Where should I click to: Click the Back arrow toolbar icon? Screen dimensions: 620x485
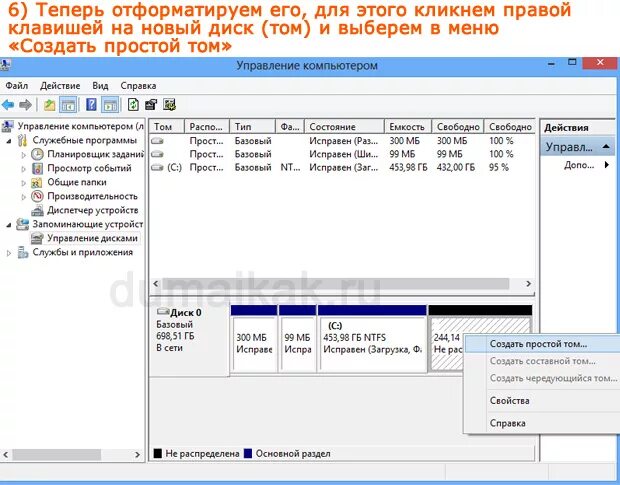point(8,105)
